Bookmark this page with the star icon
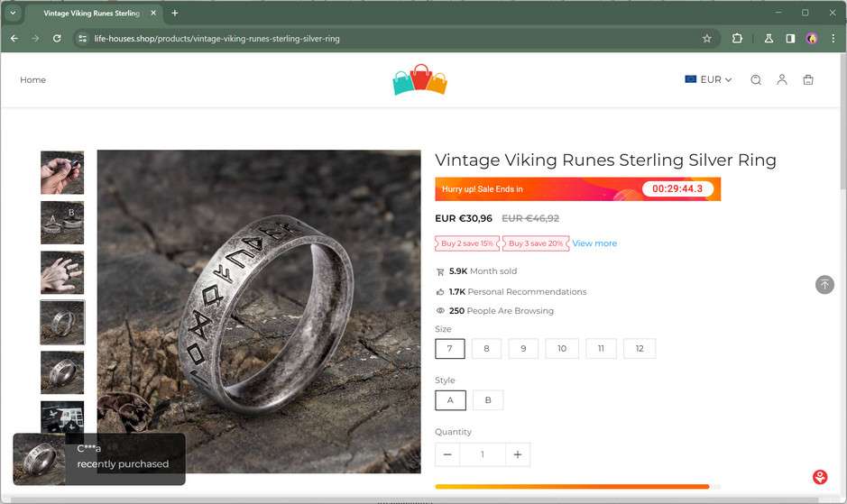 coord(707,39)
